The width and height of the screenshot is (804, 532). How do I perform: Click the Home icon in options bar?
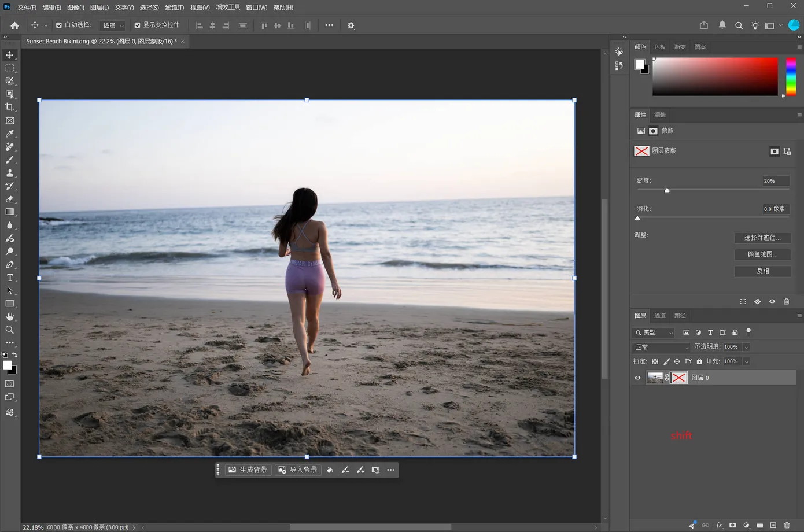tap(14, 25)
